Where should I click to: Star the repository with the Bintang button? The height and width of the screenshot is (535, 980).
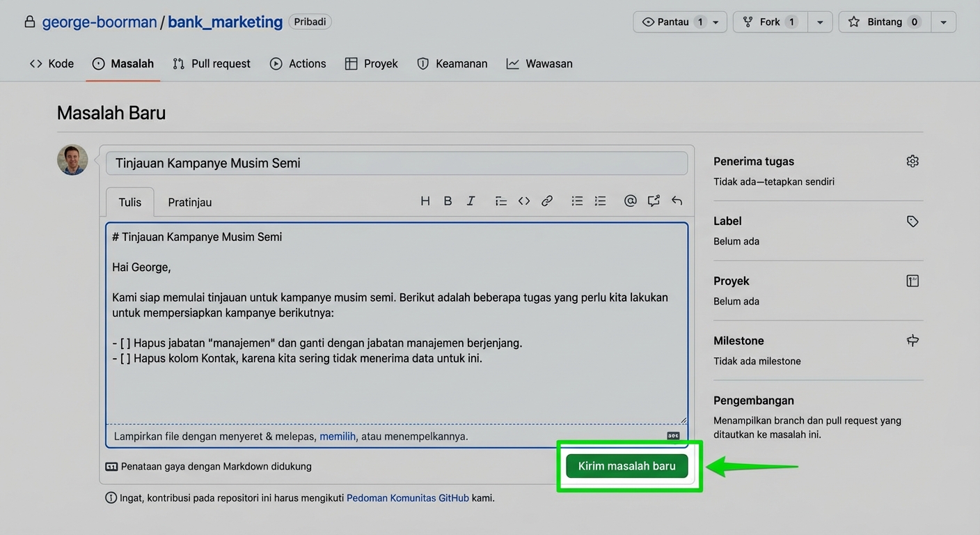(885, 22)
